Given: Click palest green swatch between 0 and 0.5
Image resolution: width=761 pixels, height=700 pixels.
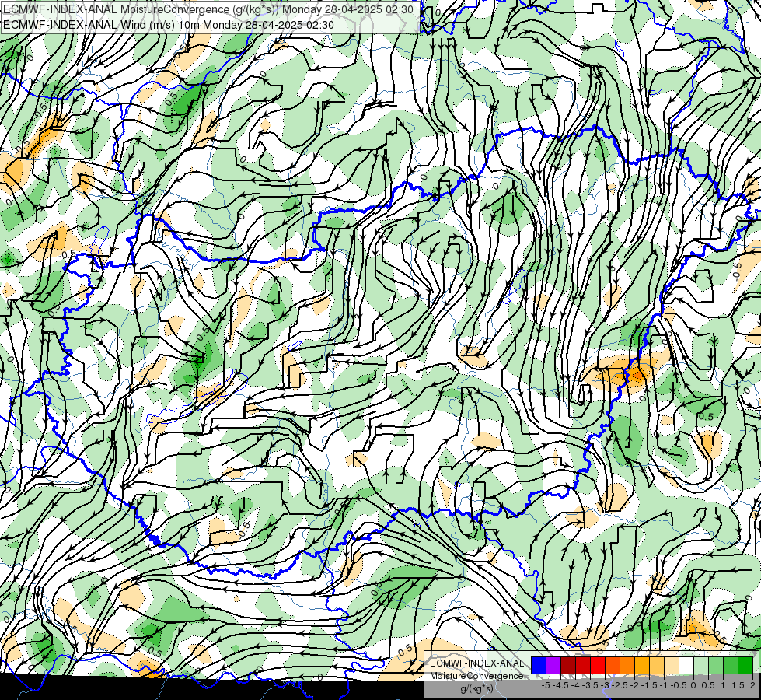Looking at the screenshot, I should [x=701, y=665].
